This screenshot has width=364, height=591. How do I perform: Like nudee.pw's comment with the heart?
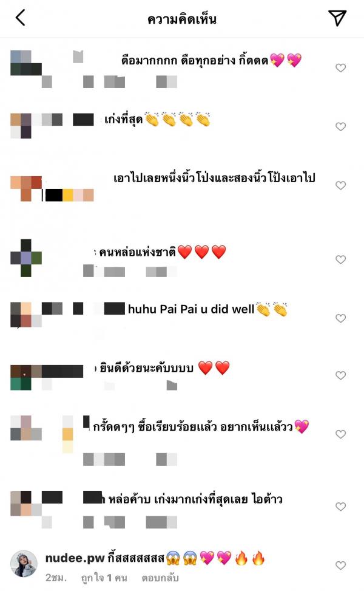point(341,565)
